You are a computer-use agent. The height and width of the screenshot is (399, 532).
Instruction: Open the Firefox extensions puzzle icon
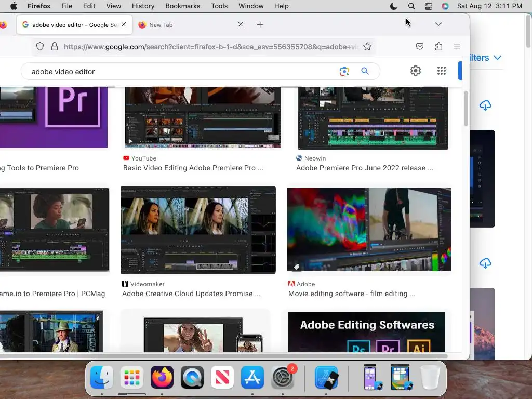click(x=438, y=46)
